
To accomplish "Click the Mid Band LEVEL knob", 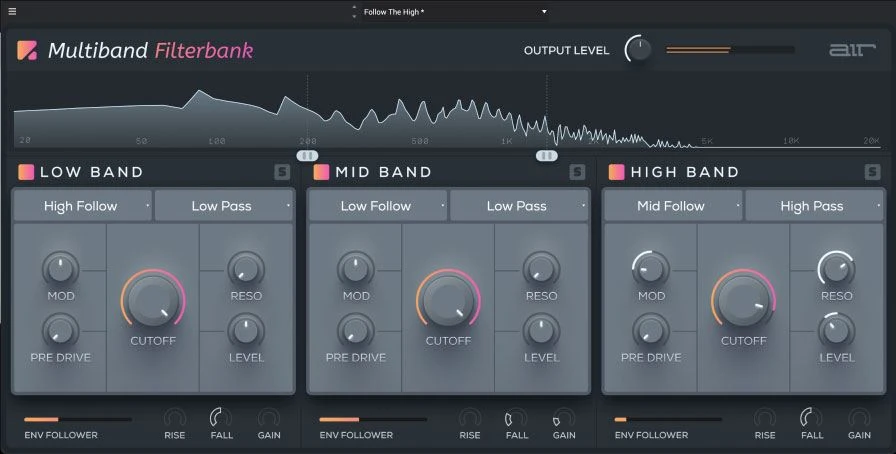I will click(541, 330).
